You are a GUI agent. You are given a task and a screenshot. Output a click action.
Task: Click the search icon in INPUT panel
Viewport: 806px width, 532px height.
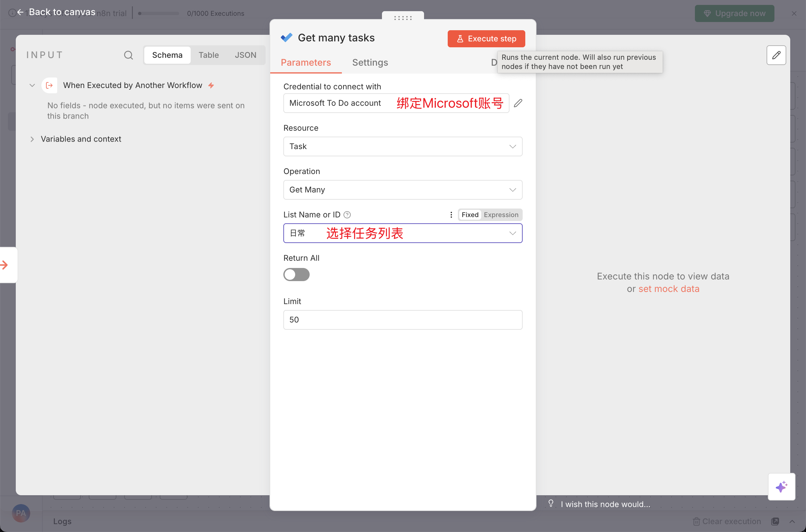[128, 55]
